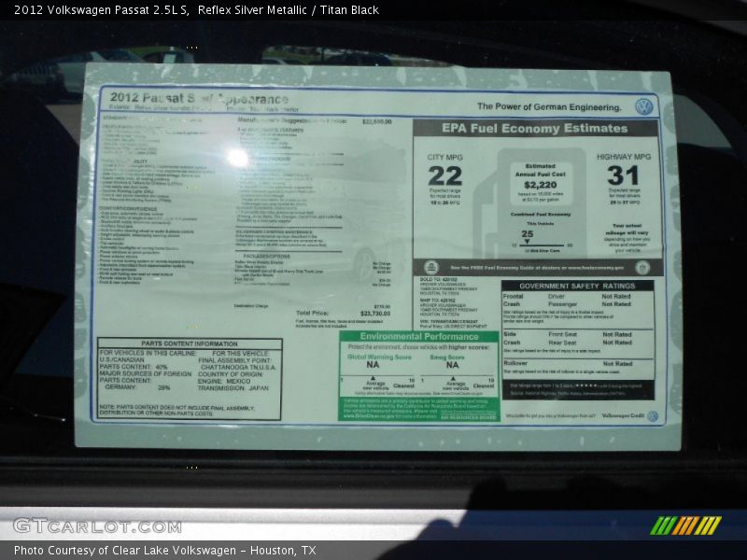Click the City MPG 22 value
This screenshot has height=560, width=747.
coord(444,175)
